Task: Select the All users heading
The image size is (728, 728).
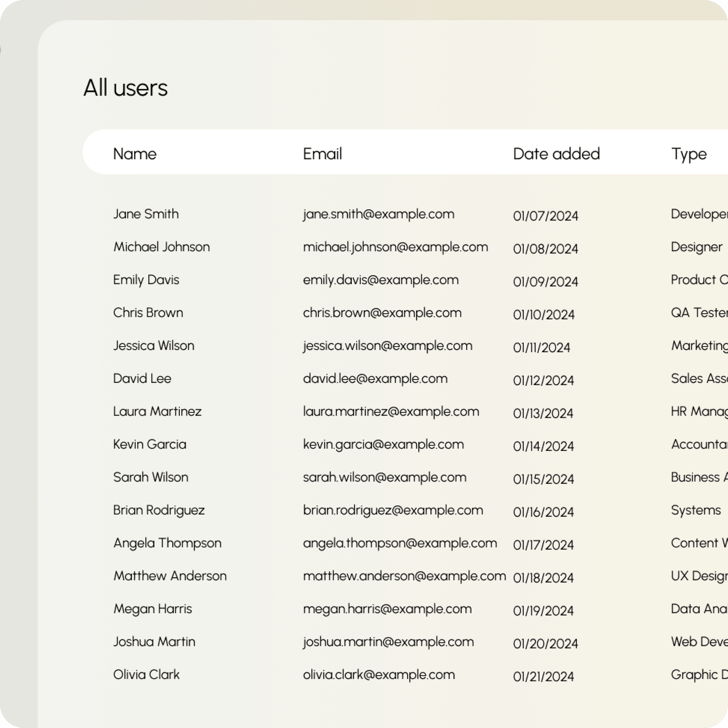Action: [x=125, y=88]
